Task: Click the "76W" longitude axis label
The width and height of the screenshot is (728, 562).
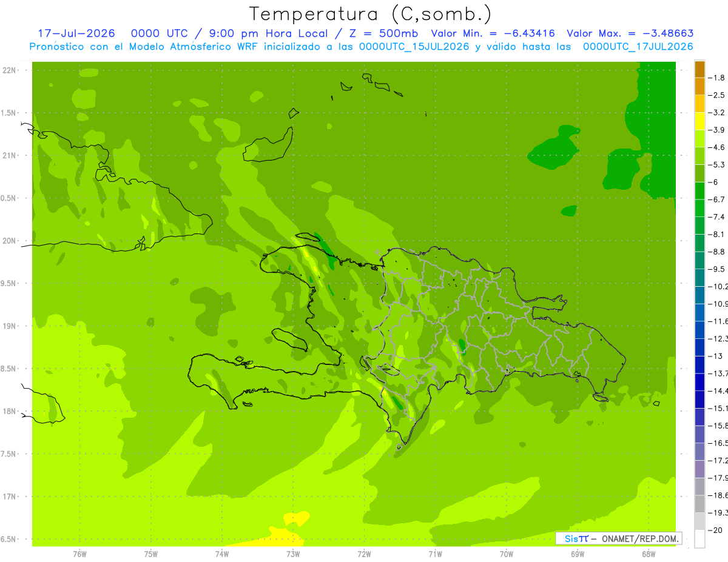Action: coord(79,554)
